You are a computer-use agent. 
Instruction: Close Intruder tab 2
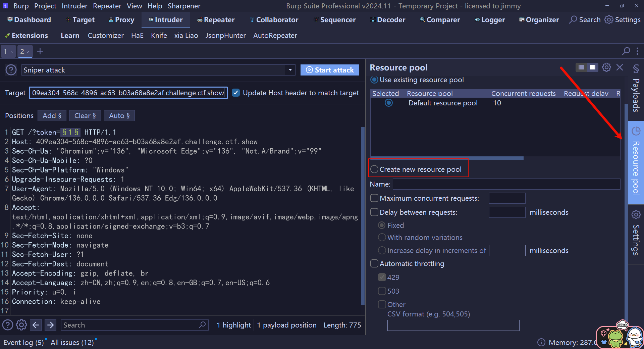[28, 52]
